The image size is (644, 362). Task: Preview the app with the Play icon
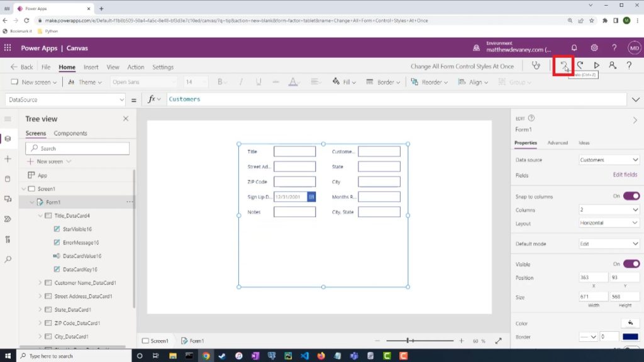(597, 65)
